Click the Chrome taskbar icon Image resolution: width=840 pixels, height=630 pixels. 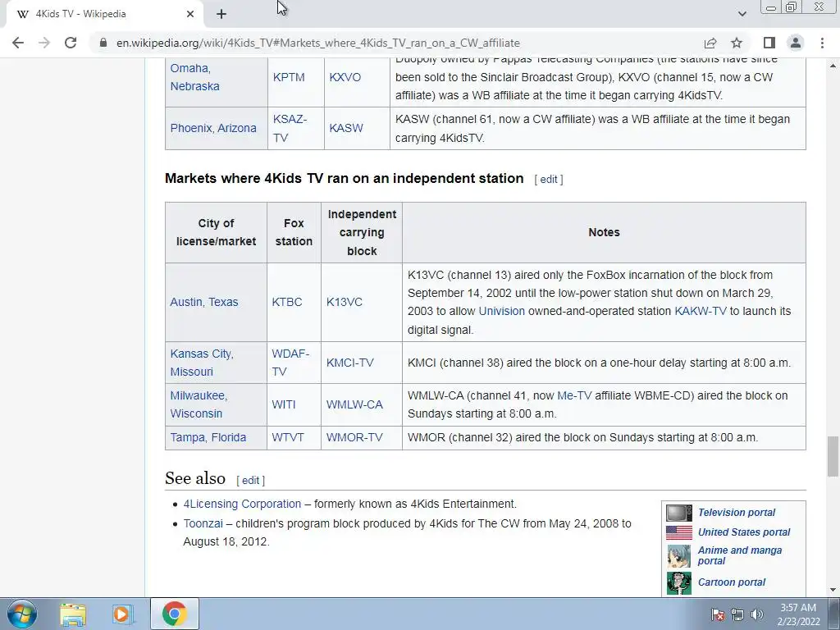[x=174, y=614]
